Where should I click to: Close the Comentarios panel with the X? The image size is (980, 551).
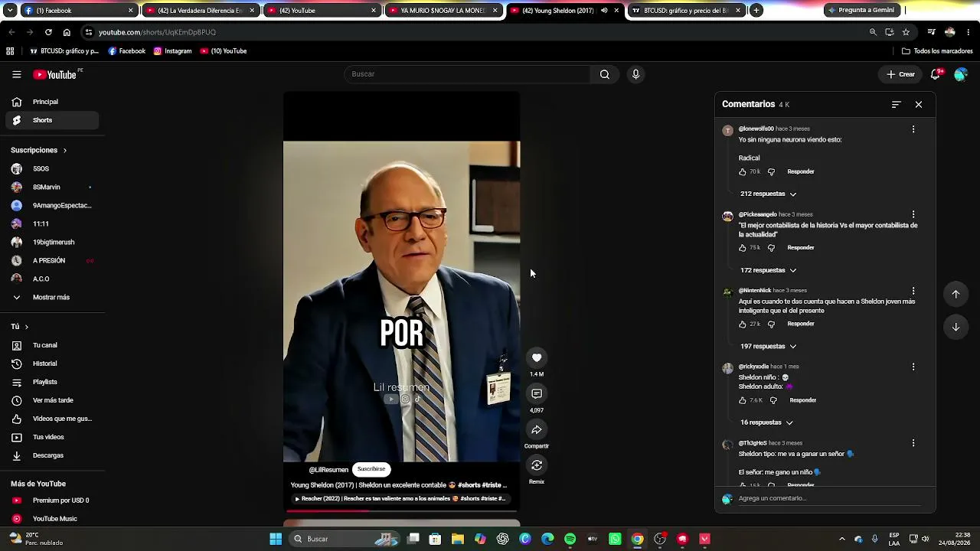click(x=919, y=104)
